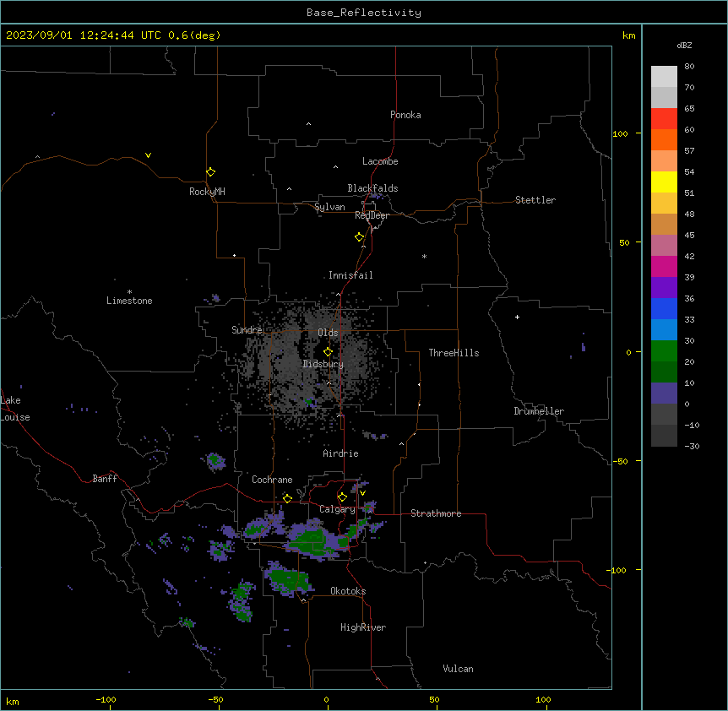Viewport: 728px width, 711px height.
Task: Click the Airdrie city label
Action: [340, 453]
